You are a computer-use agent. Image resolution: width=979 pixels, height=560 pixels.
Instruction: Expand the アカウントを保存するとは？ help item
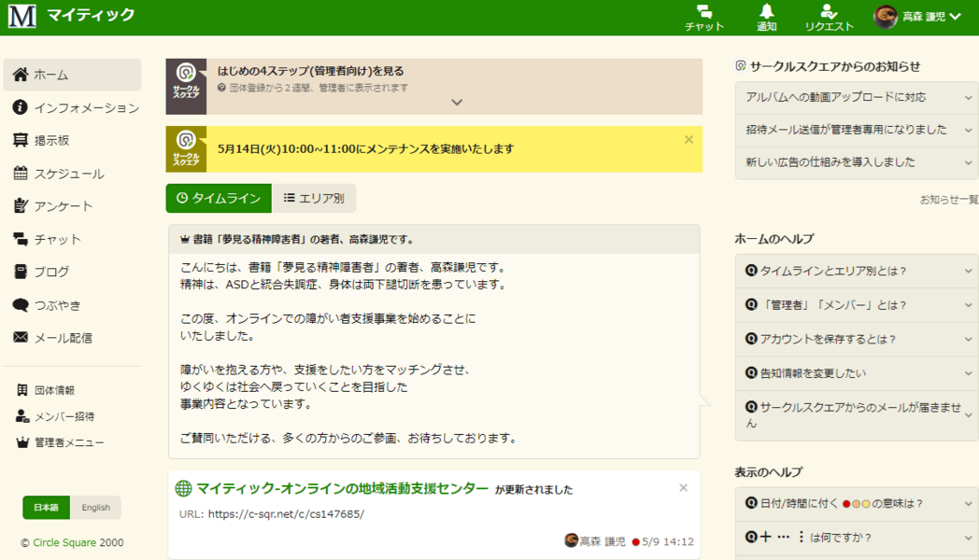click(x=856, y=339)
